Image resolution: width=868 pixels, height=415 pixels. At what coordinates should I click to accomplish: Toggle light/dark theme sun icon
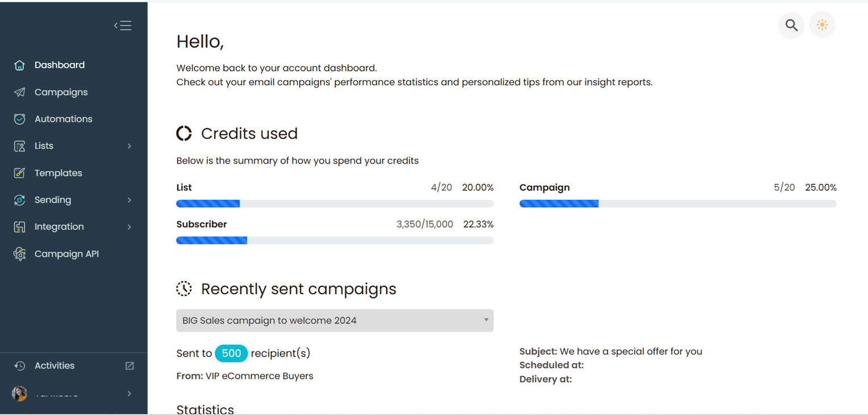pos(822,25)
